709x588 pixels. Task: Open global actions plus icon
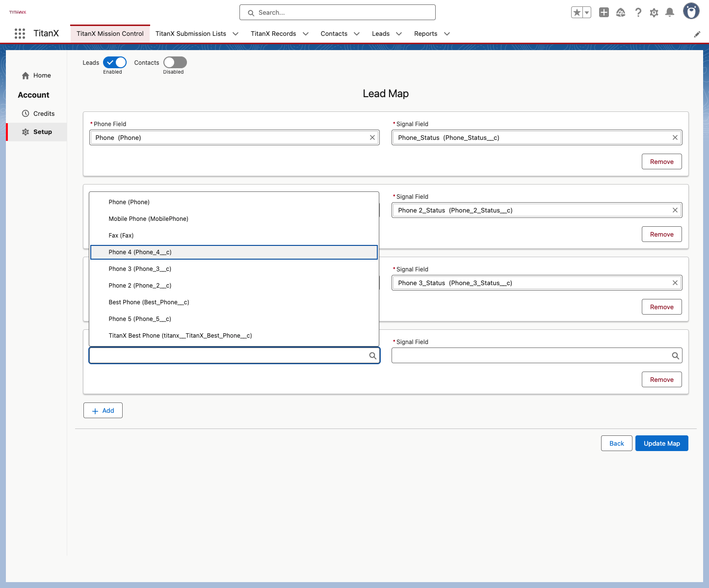604,12
